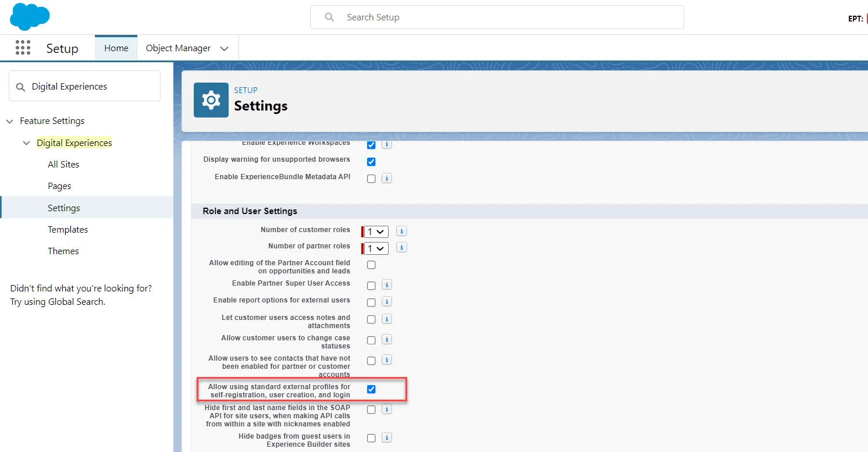Viewport: 868px width, 452px height.
Task: Click info icon for report options for external users
Action: [387, 302]
